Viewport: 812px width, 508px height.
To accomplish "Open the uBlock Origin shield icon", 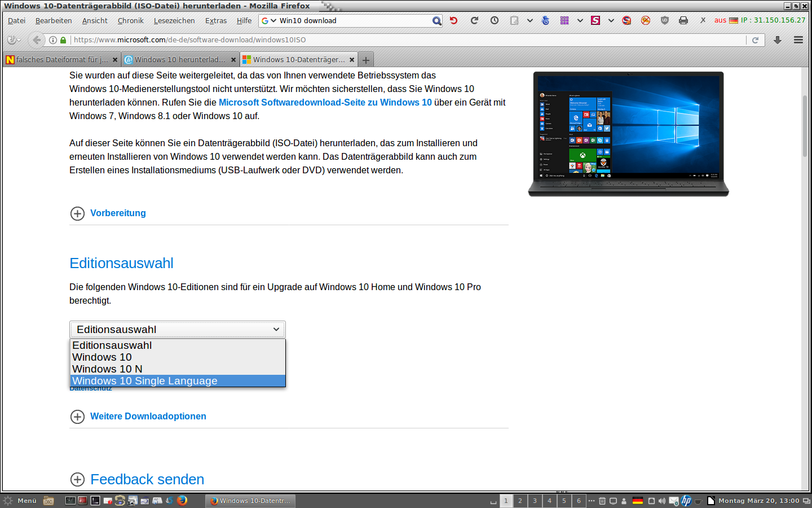I will coord(665,20).
